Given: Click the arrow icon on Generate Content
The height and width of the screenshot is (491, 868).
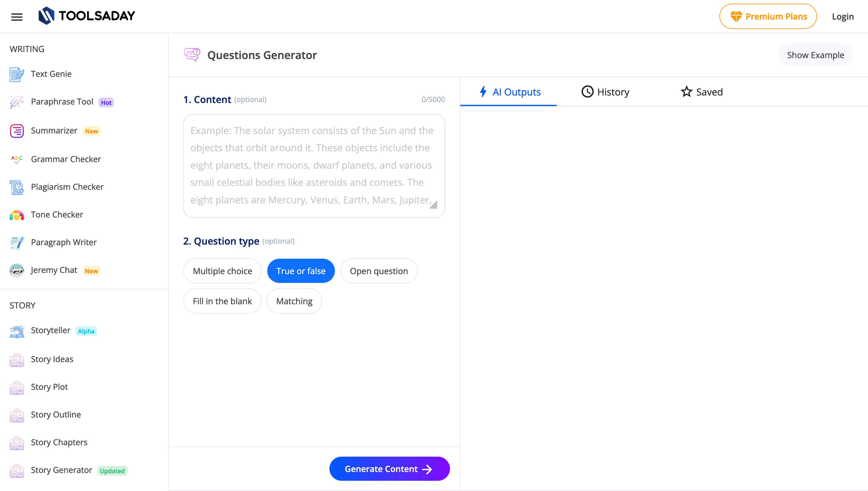Looking at the screenshot, I should click(427, 469).
